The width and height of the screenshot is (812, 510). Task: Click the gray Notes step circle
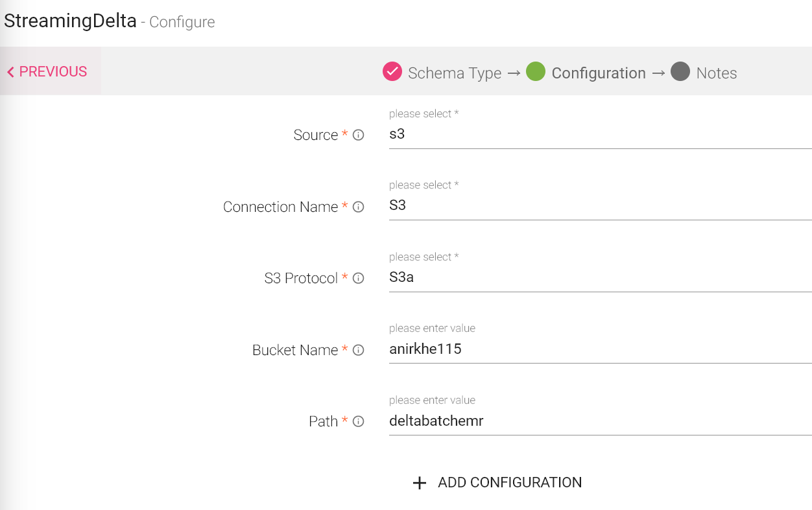coord(680,72)
